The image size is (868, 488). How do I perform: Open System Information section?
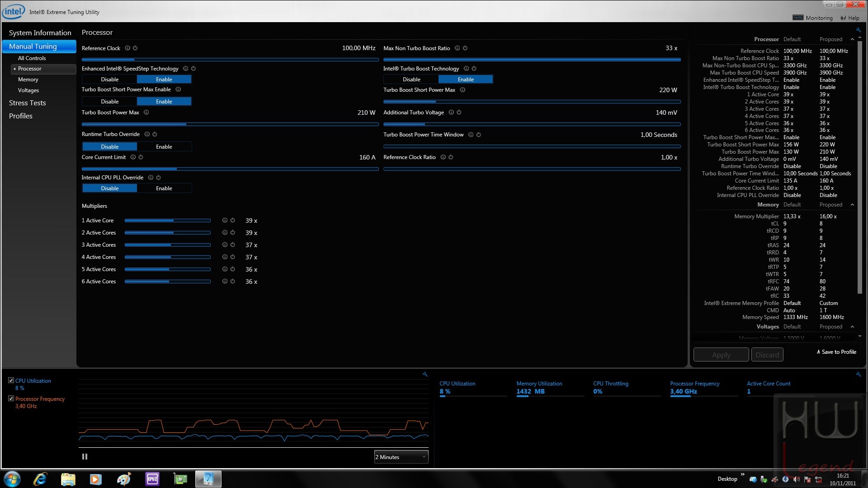(40, 33)
